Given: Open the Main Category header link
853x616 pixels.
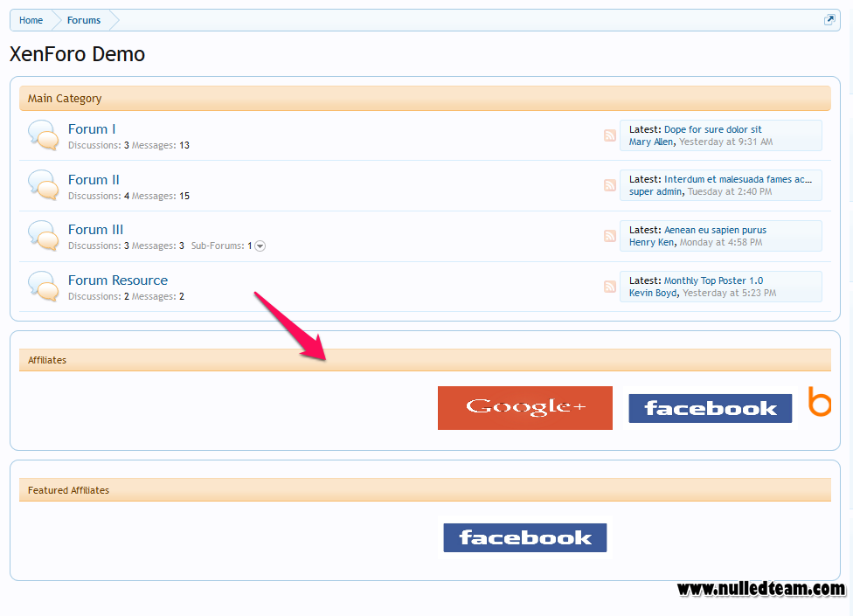Looking at the screenshot, I should [x=65, y=99].
